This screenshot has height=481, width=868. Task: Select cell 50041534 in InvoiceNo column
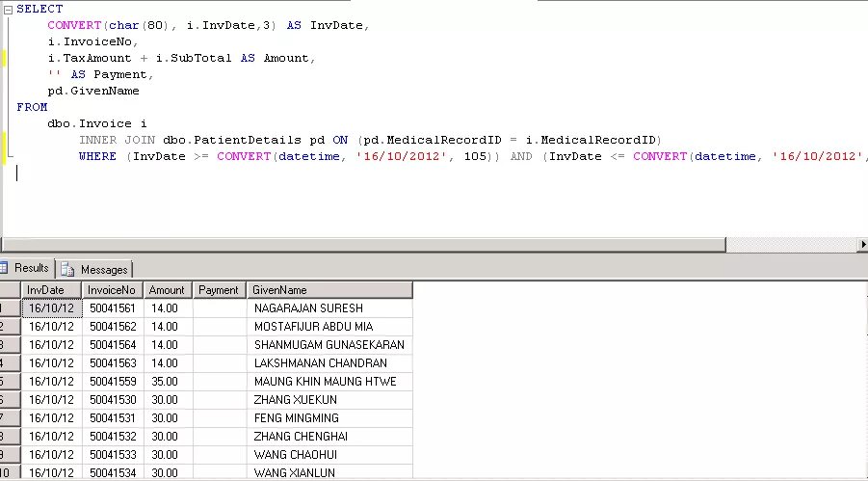click(113, 472)
